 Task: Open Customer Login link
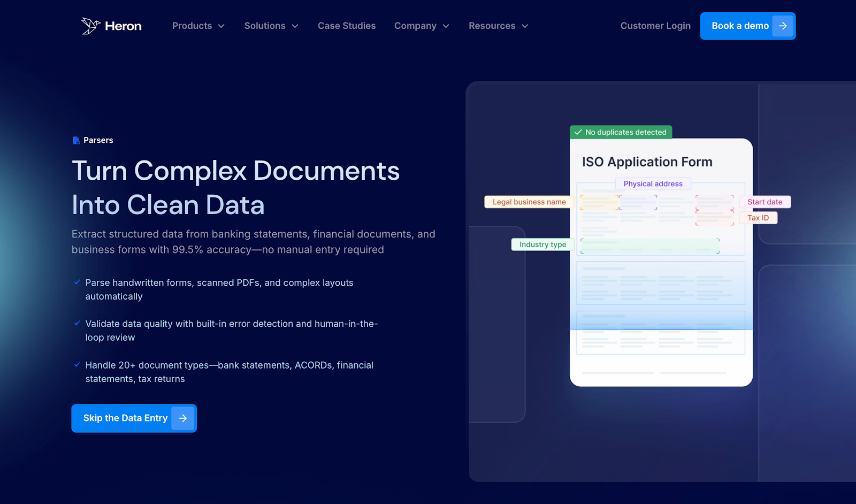coord(655,26)
